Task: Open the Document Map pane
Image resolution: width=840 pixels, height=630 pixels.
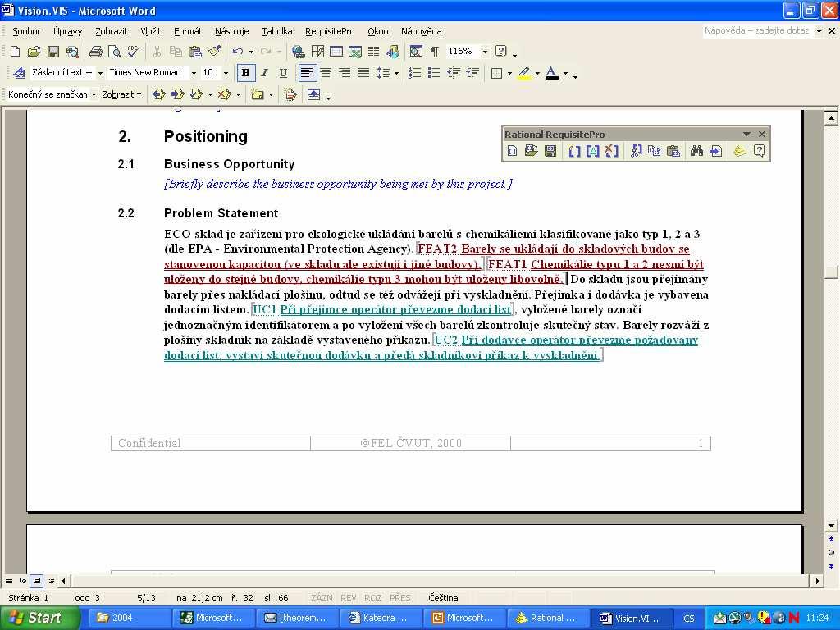Action: click(416, 52)
